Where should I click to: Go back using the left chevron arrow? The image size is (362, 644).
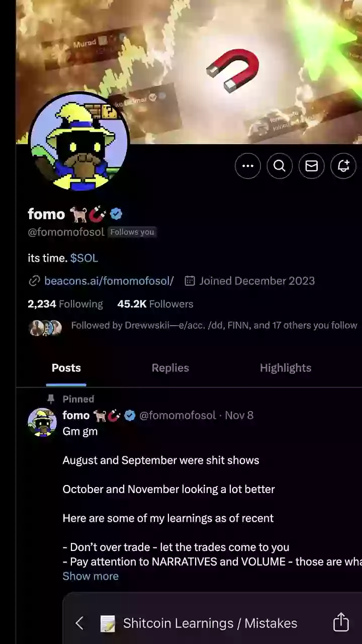(x=79, y=623)
